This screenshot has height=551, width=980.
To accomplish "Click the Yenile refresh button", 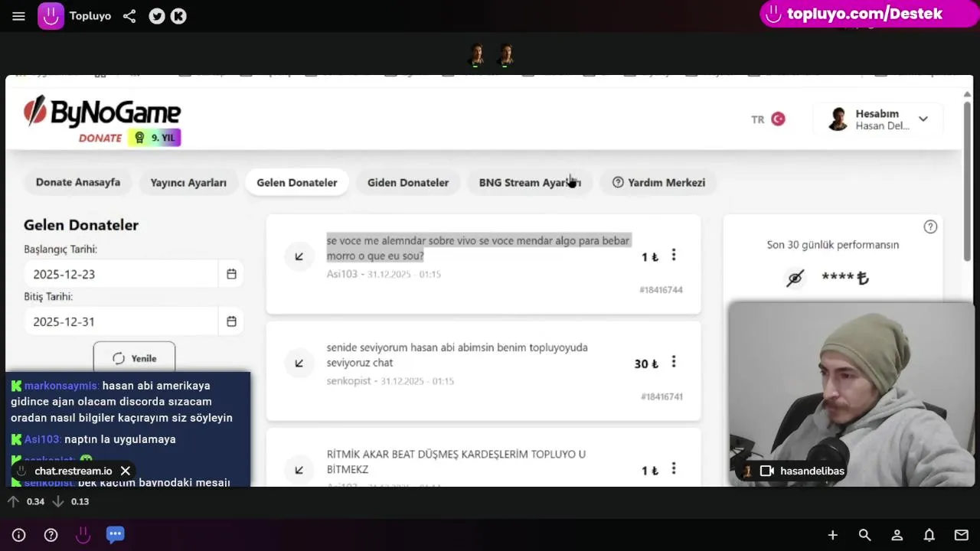I will [134, 358].
